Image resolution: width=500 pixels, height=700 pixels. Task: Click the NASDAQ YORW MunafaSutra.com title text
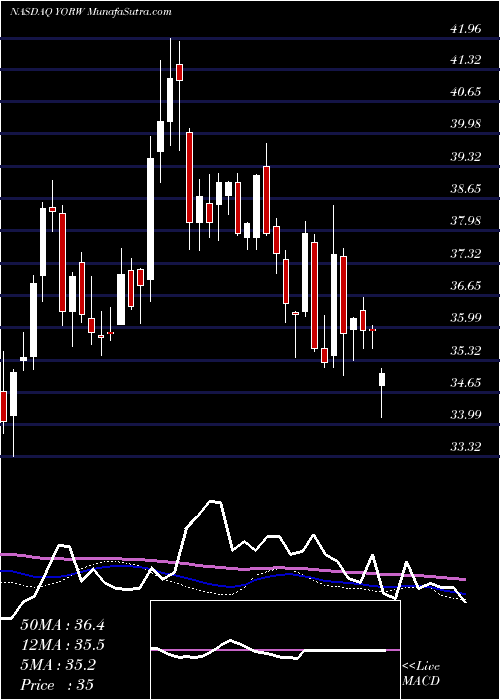[91, 12]
